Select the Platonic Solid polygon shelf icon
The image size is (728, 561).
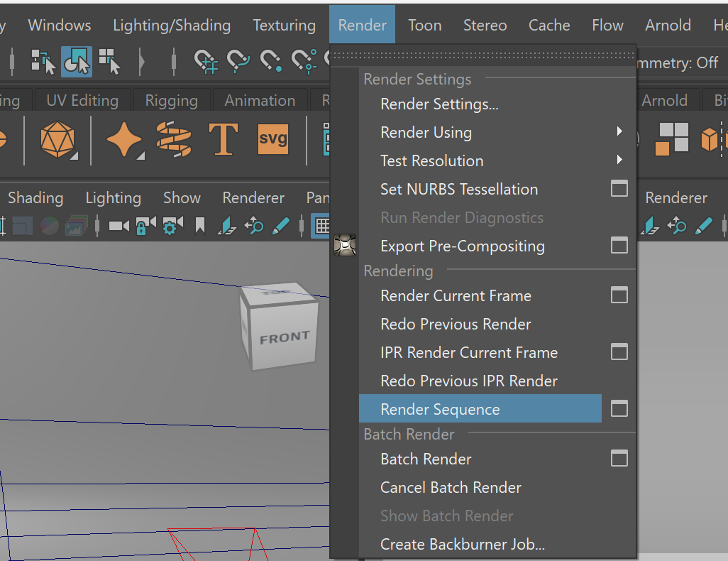coord(58,138)
